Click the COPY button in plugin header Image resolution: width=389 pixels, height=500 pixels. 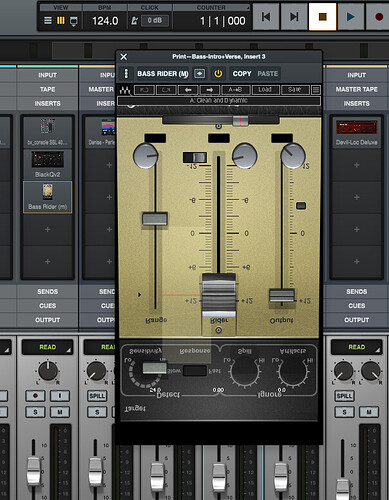242,74
